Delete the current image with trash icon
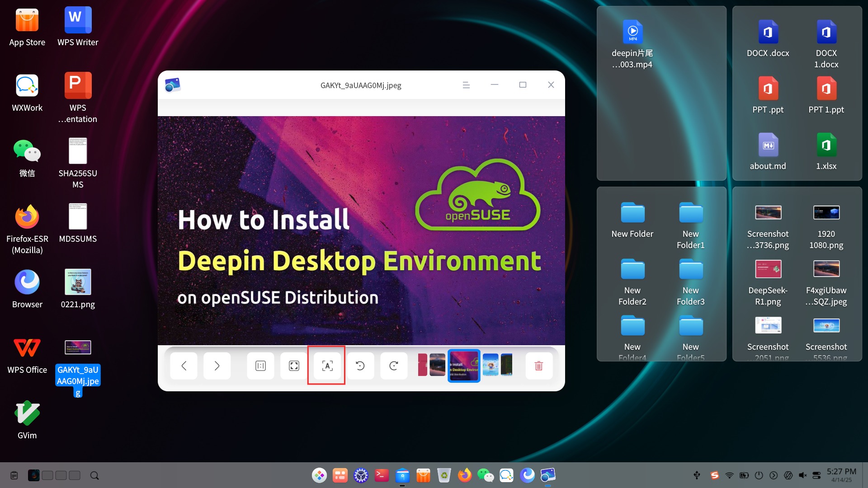 pyautogui.click(x=539, y=366)
